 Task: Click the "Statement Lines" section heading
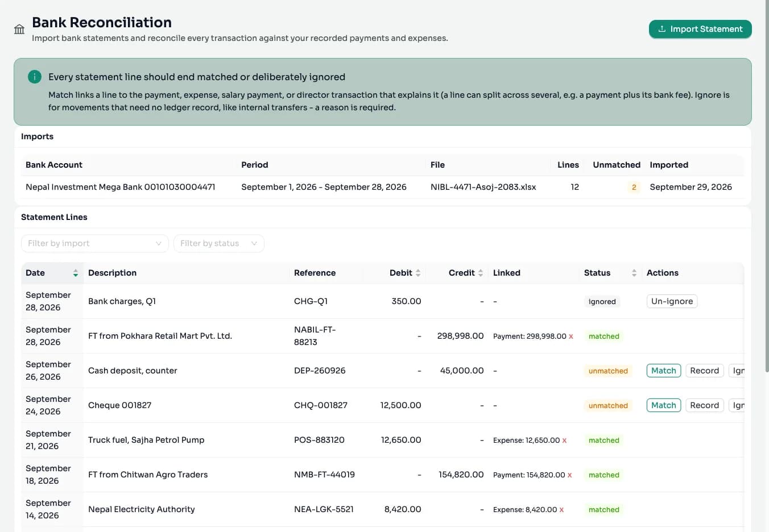tap(54, 217)
